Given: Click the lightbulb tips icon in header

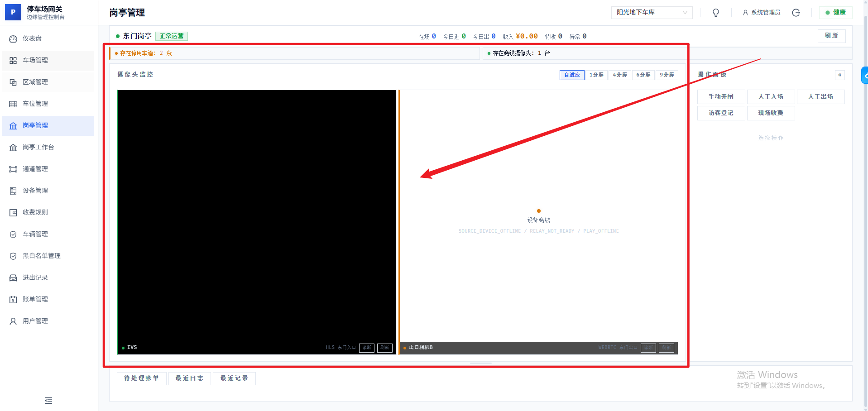Looking at the screenshot, I should pyautogui.click(x=715, y=12).
